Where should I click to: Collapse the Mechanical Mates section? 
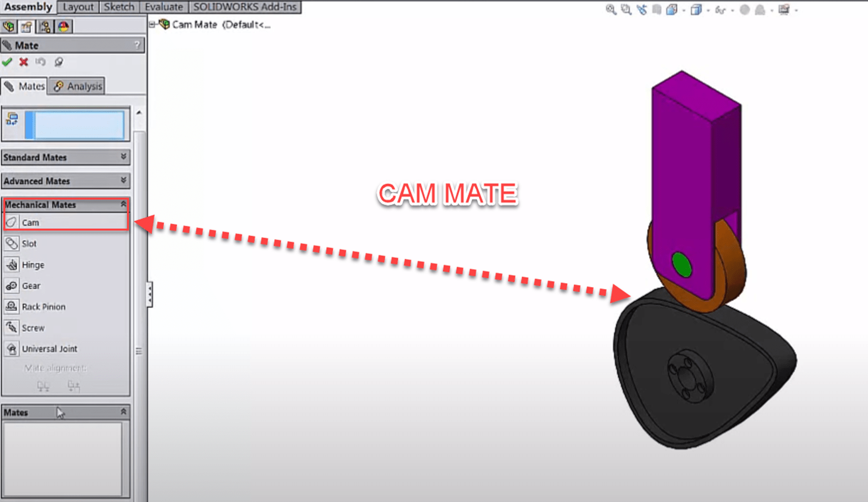pos(123,204)
